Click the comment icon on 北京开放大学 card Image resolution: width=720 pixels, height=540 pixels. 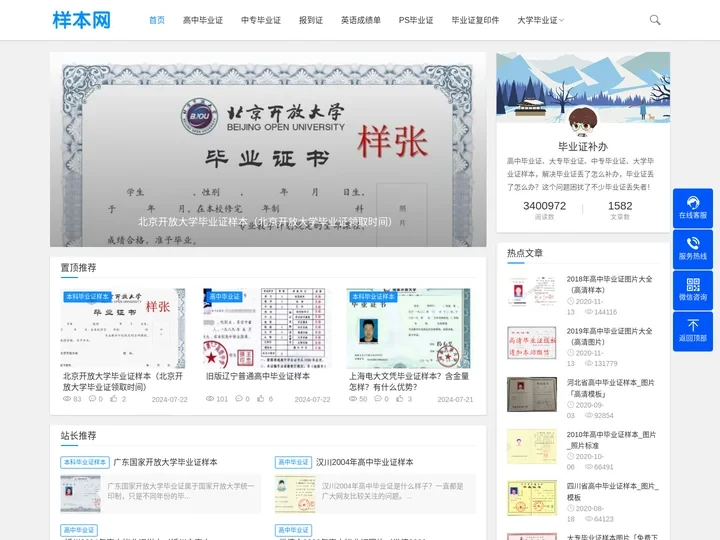pyautogui.click(x=92, y=399)
